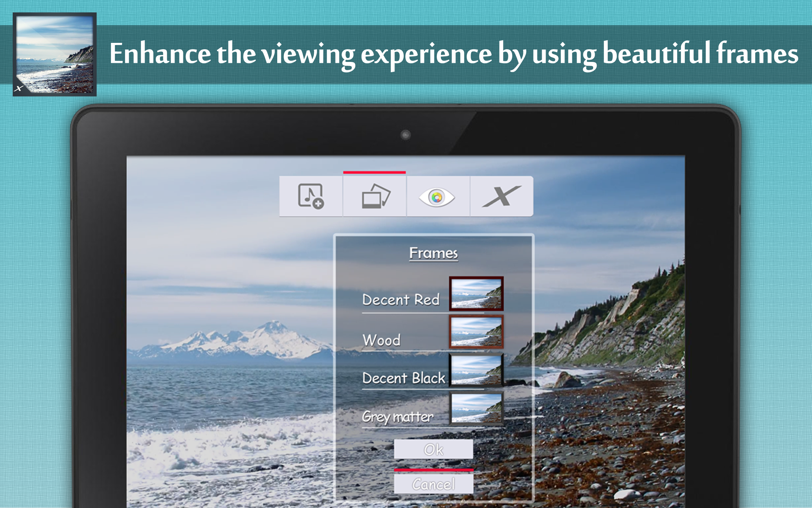Tap the X close toolbar icon

pyautogui.click(x=501, y=196)
